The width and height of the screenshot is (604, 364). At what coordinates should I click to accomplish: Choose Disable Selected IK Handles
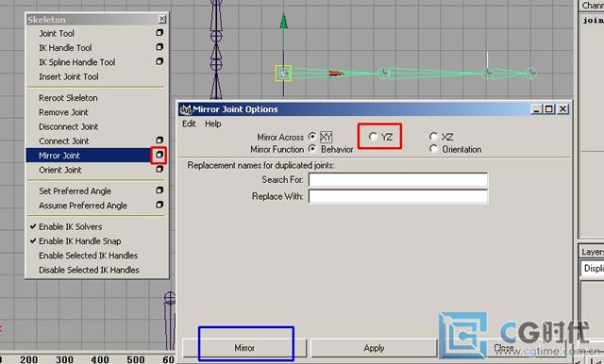coord(89,270)
